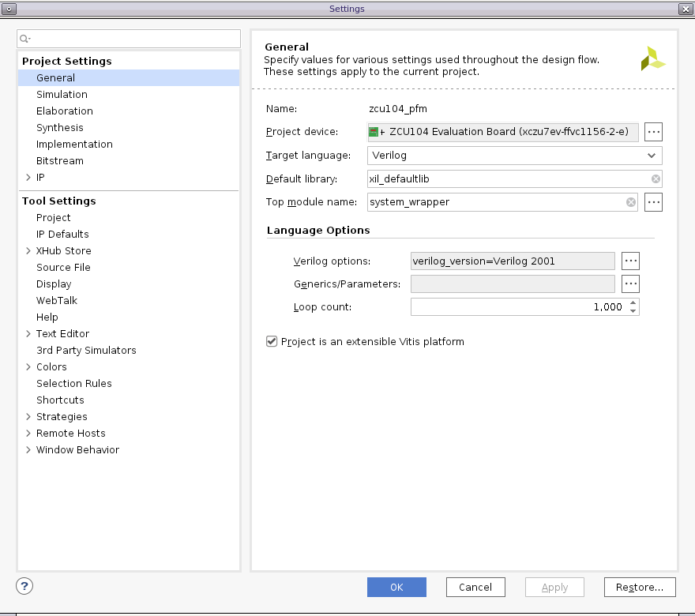Open Project device browse ellipsis button

tap(653, 132)
